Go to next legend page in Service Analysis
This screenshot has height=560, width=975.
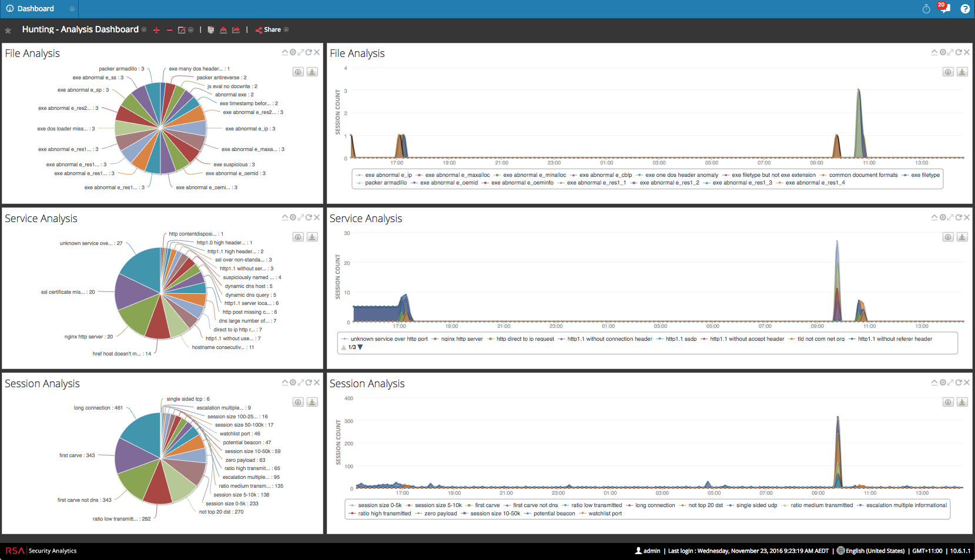tap(360, 347)
